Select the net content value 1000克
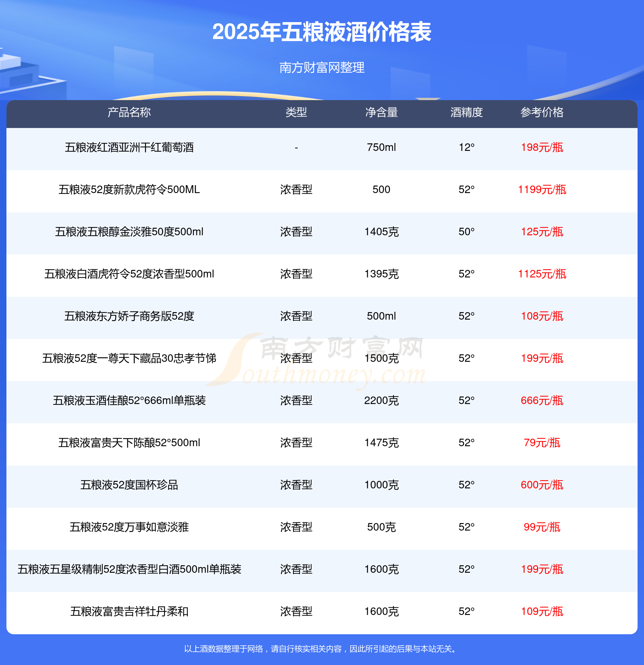Image resolution: width=644 pixels, height=665 pixels. point(381,485)
